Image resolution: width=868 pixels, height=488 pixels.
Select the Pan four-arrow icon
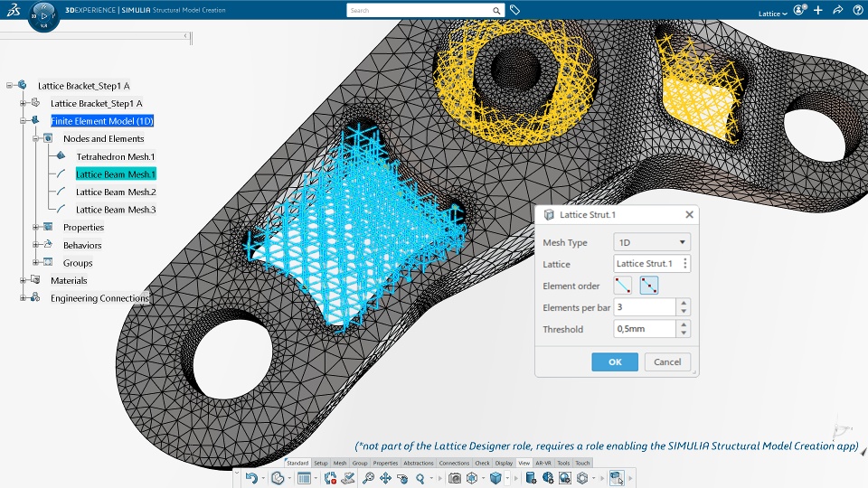point(385,478)
